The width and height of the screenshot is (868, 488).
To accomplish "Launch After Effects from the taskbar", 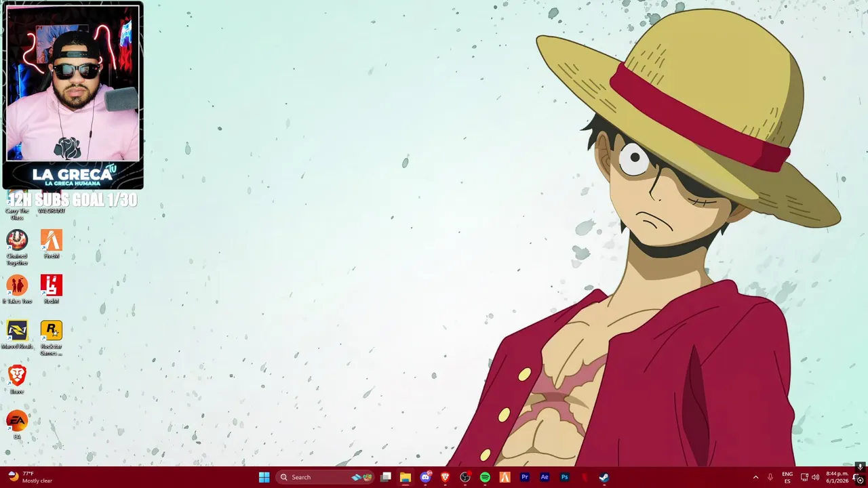I will click(x=545, y=477).
